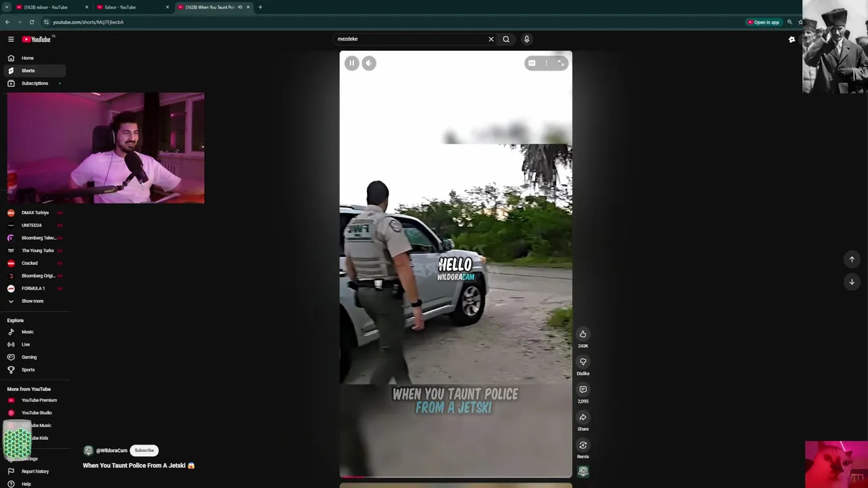Open the YouTube guide hamburger menu
868x488 pixels.
click(11, 39)
